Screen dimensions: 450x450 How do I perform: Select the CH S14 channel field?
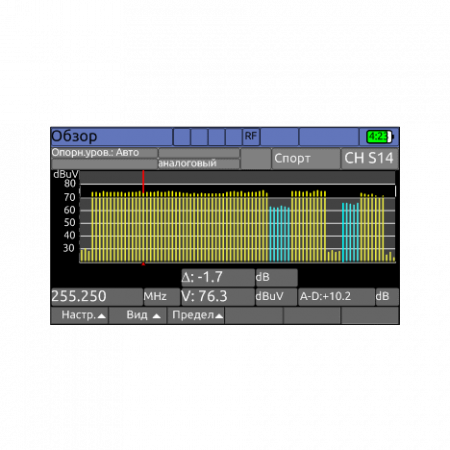(x=369, y=159)
